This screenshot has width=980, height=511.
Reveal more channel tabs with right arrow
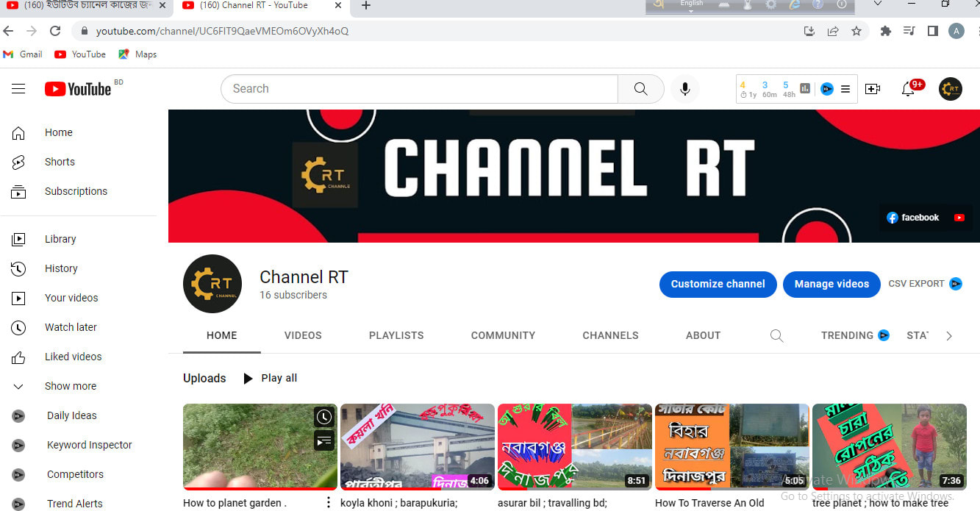(x=948, y=335)
